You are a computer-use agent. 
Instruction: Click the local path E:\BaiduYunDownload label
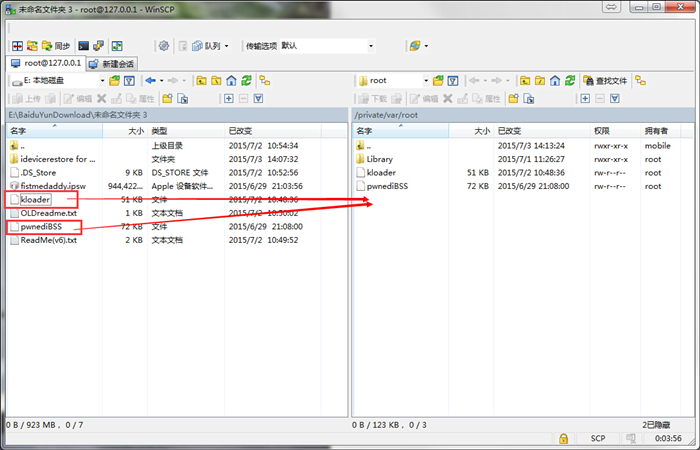[x=78, y=115]
